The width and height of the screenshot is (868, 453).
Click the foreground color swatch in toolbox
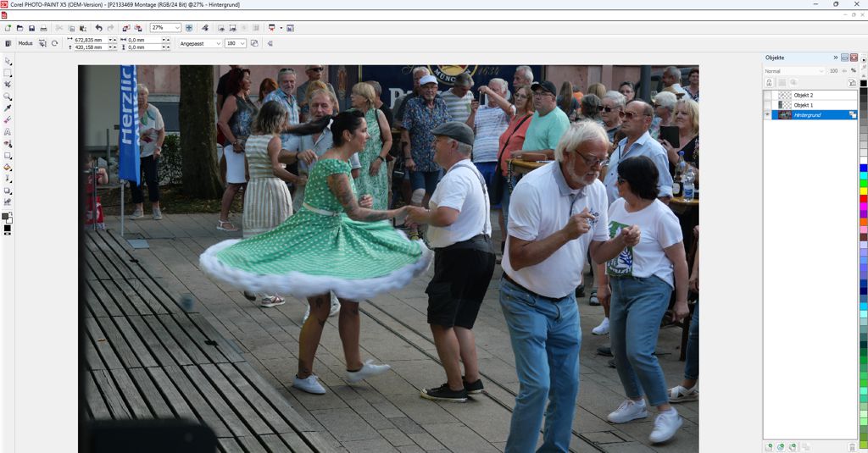pyautogui.click(x=6, y=217)
